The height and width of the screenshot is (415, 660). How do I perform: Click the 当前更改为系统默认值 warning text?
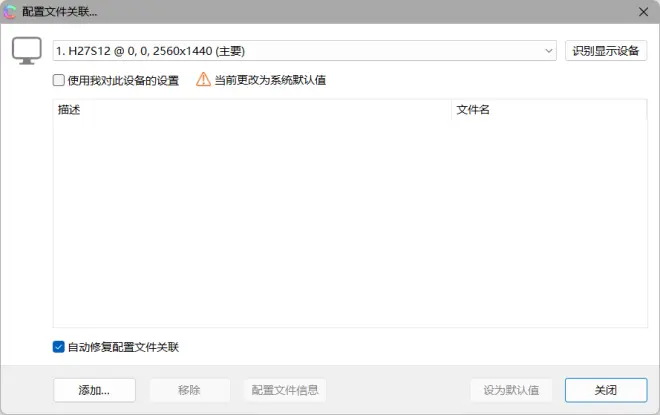click(x=270, y=80)
